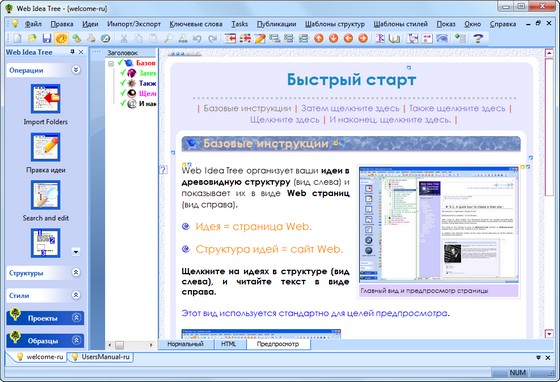
Task: Click the Save disk icon in toolbar
Action: point(46,38)
